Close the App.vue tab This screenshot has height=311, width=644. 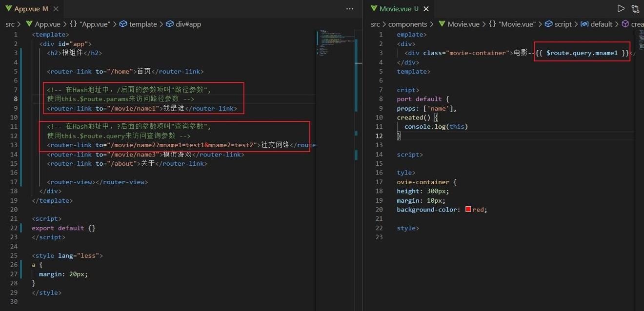(x=56, y=9)
